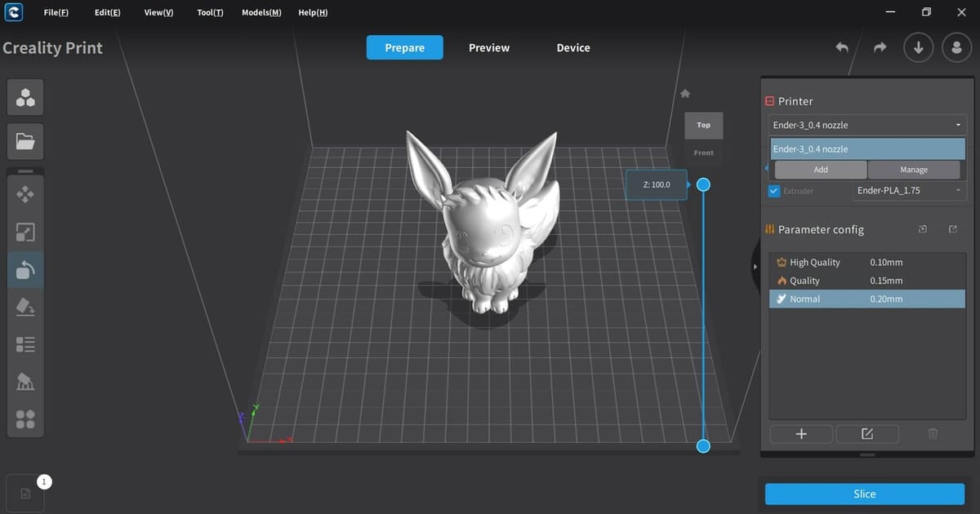Click the four-squares layout icon
980x514 pixels.
[25, 419]
